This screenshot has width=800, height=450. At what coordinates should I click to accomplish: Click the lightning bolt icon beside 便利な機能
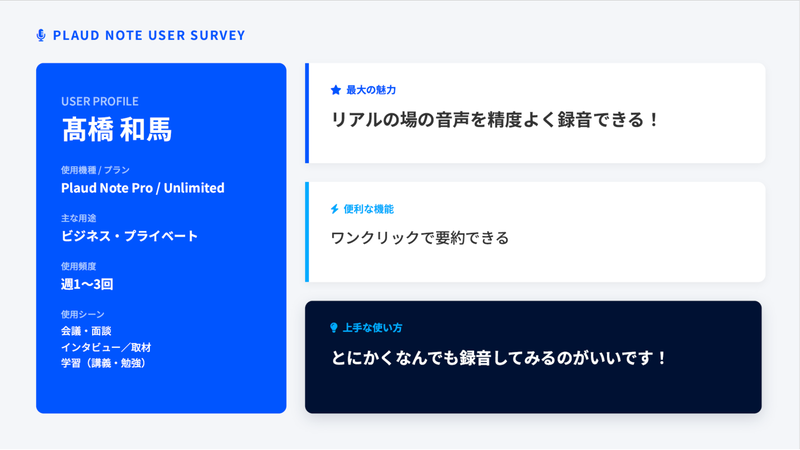coord(335,209)
